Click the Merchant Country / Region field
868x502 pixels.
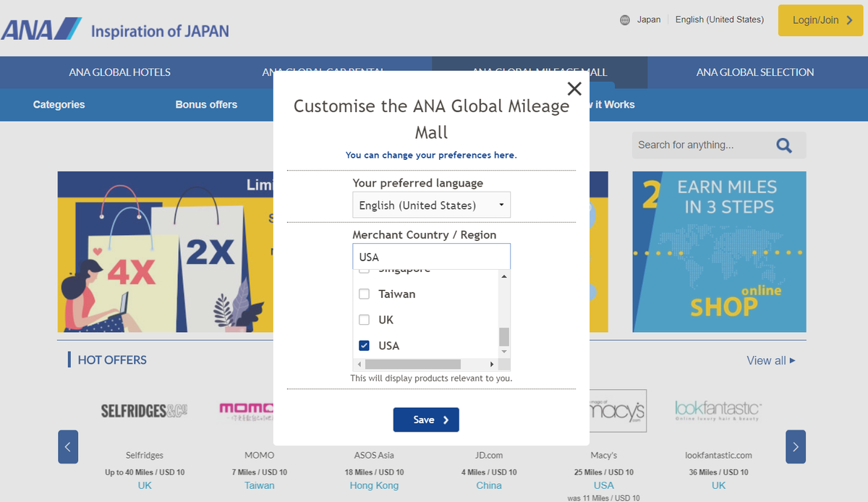tap(432, 257)
